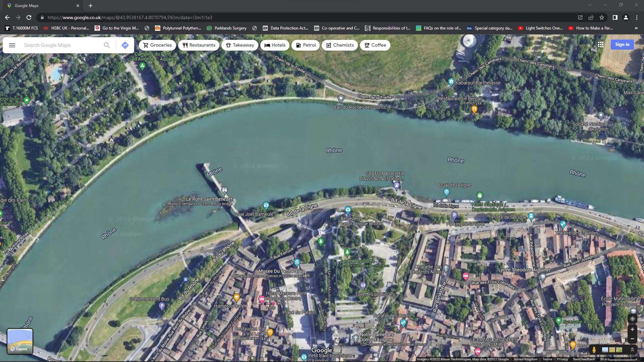The width and height of the screenshot is (644, 362).
Task: Click Restaurant Bar à Vin Le 46 pin
Action: (270, 332)
